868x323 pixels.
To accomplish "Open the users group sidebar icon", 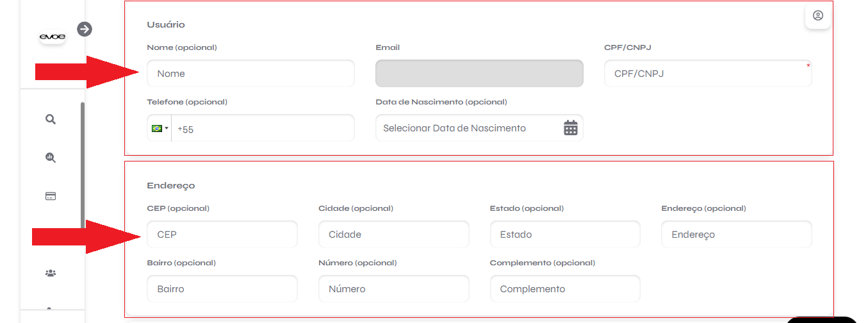I will coord(51,273).
